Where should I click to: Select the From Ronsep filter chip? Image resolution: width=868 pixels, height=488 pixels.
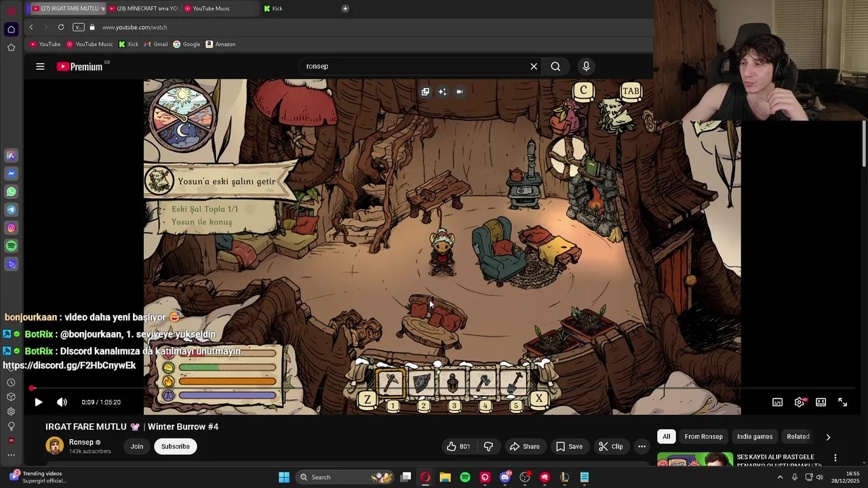[x=703, y=436]
